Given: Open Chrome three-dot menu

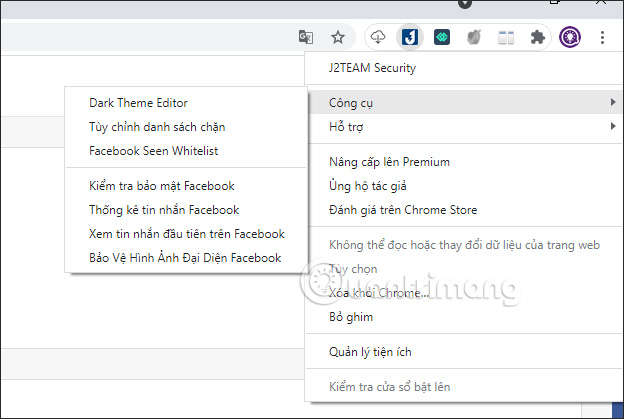Looking at the screenshot, I should pyautogui.click(x=603, y=37).
